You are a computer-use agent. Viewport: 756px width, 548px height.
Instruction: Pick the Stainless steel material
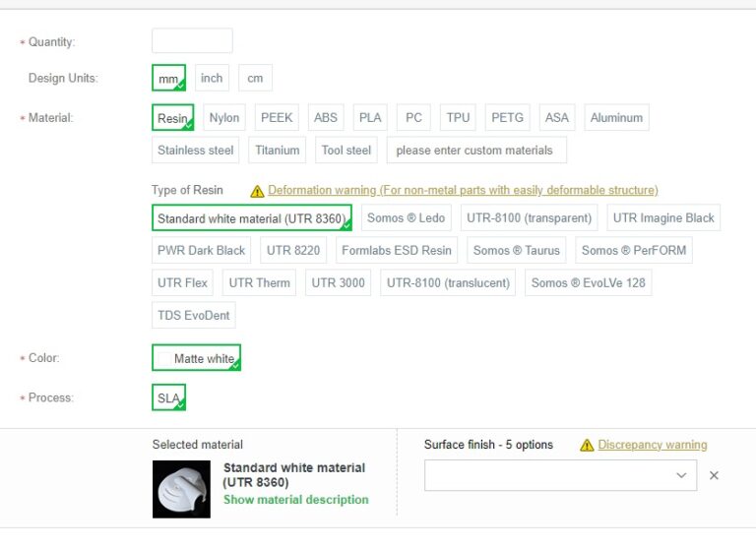click(x=196, y=151)
